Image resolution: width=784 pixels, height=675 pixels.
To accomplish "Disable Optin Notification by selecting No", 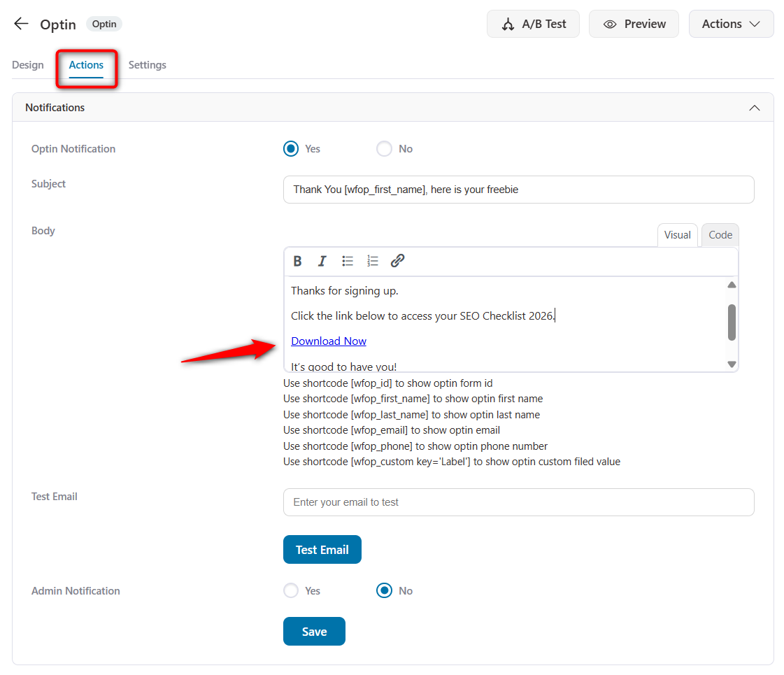I will coord(384,148).
